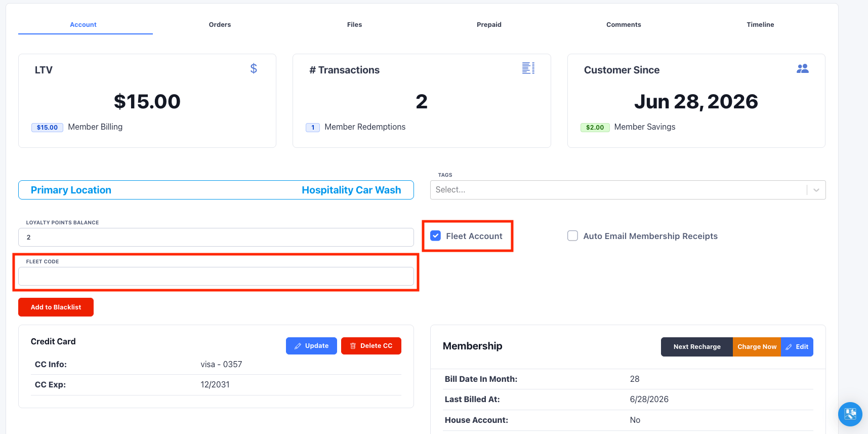The width and height of the screenshot is (868, 434).
Task: Click the Add to Blacklist button
Action: (56, 307)
